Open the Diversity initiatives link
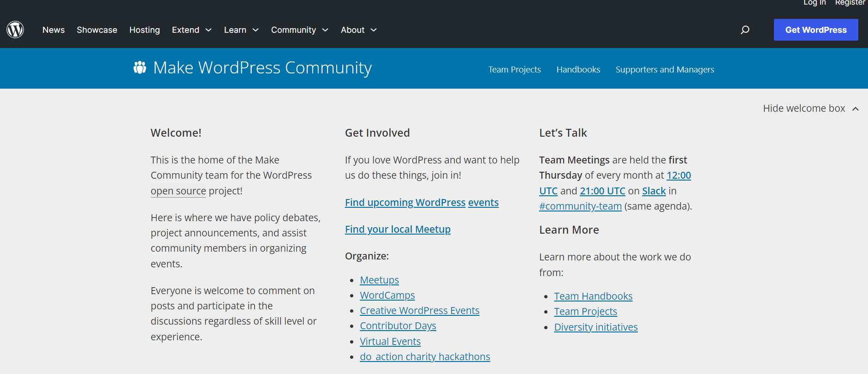The width and height of the screenshot is (868, 374). point(596,327)
